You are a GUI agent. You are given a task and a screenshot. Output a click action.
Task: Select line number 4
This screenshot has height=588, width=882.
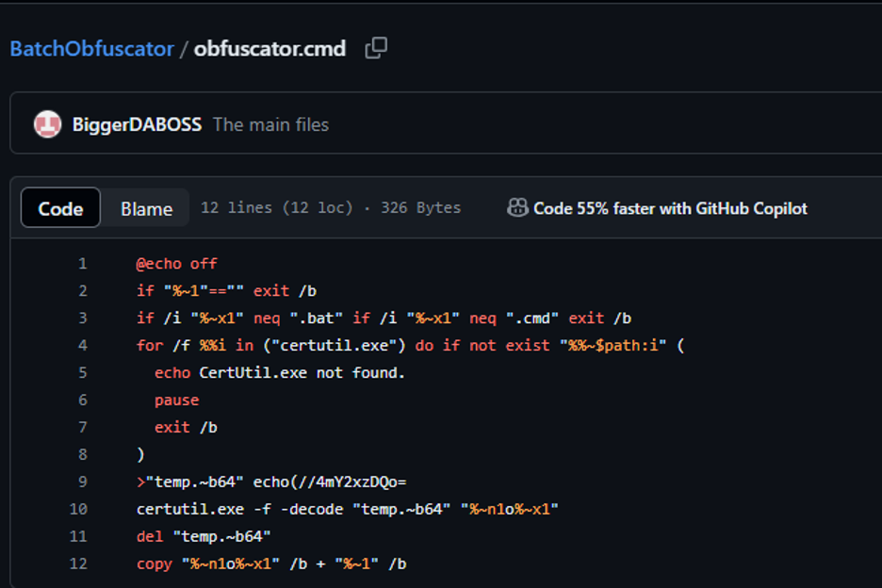coord(83,346)
